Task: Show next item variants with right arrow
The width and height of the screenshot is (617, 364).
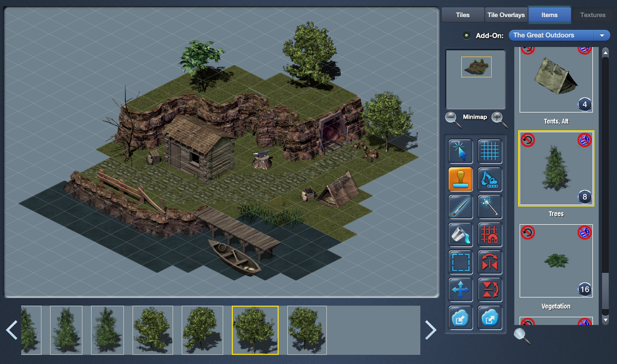Action: tap(430, 330)
